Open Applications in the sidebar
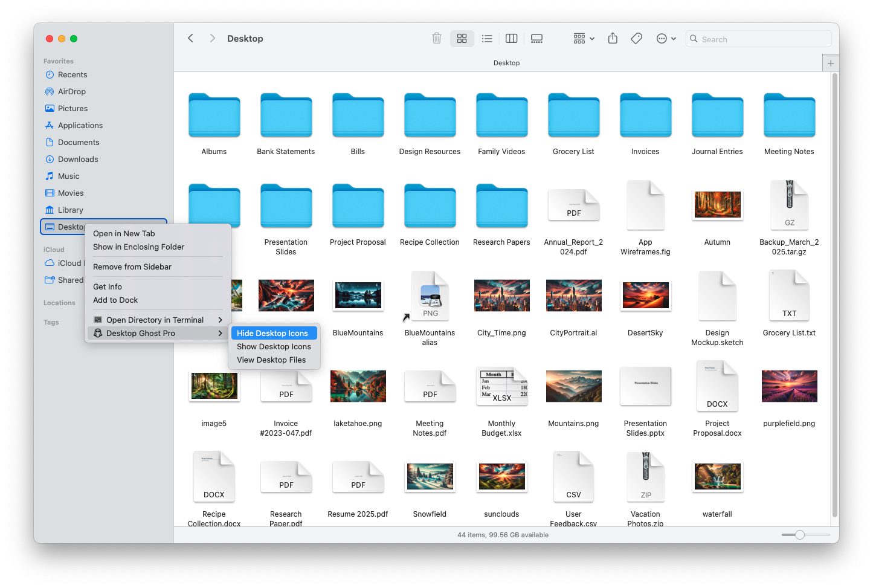The height and width of the screenshot is (588, 873). tap(80, 126)
